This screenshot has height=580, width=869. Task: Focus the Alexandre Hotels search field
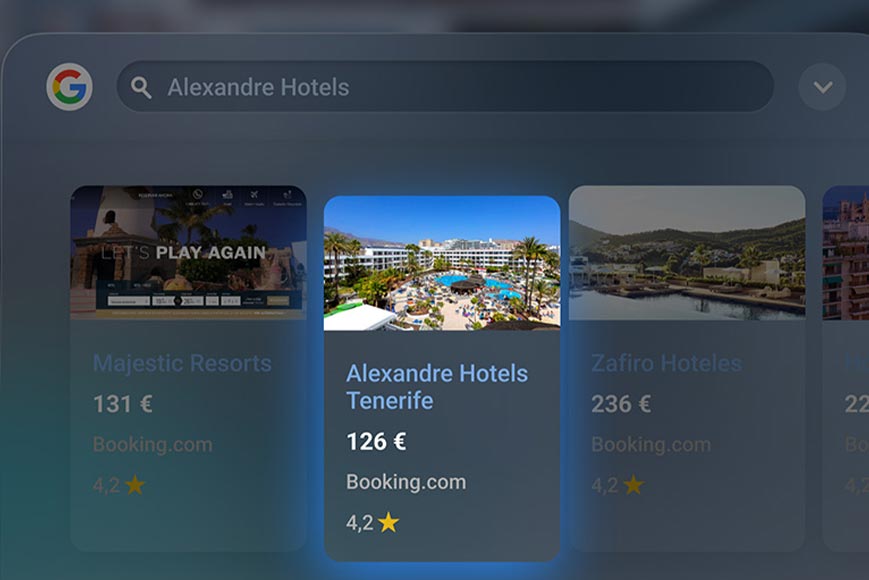point(445,87)
